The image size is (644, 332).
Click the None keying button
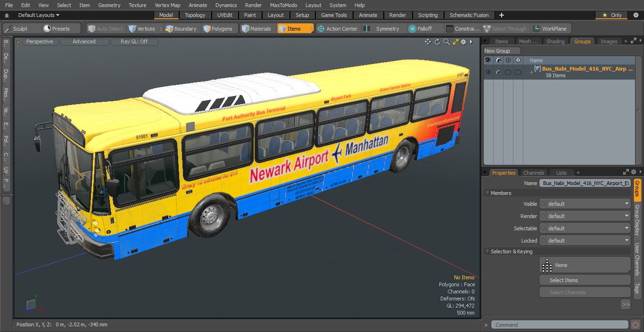click(585, 265)
